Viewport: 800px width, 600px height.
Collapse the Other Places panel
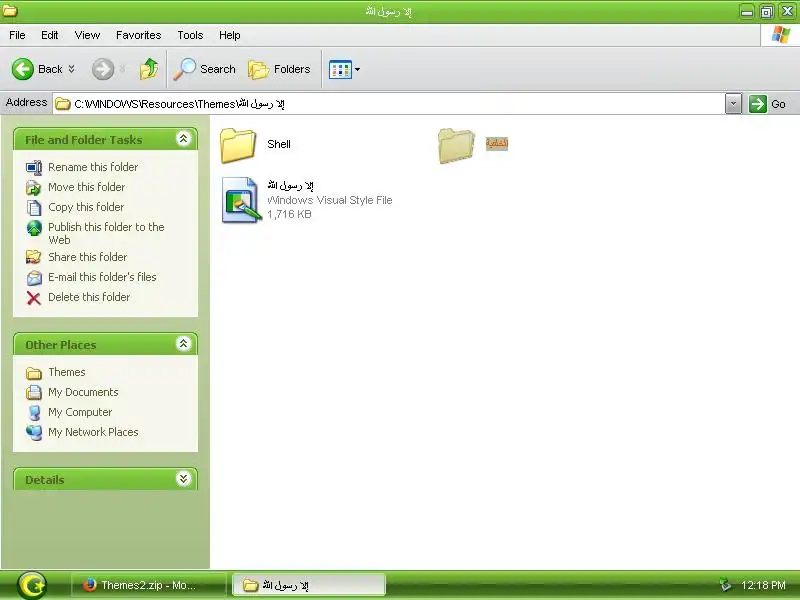183,344
